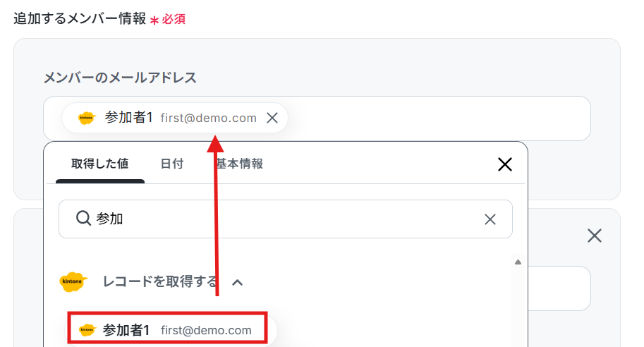Switch to the 取得した値 tab
The height and width of the screenshot is (347, 644).
click(99, 164)
